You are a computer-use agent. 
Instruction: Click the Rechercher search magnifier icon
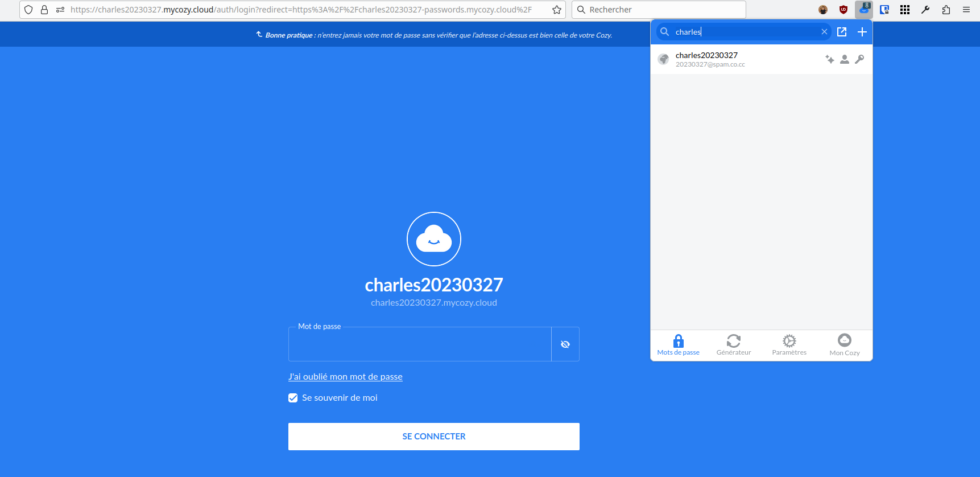point(581,10)
